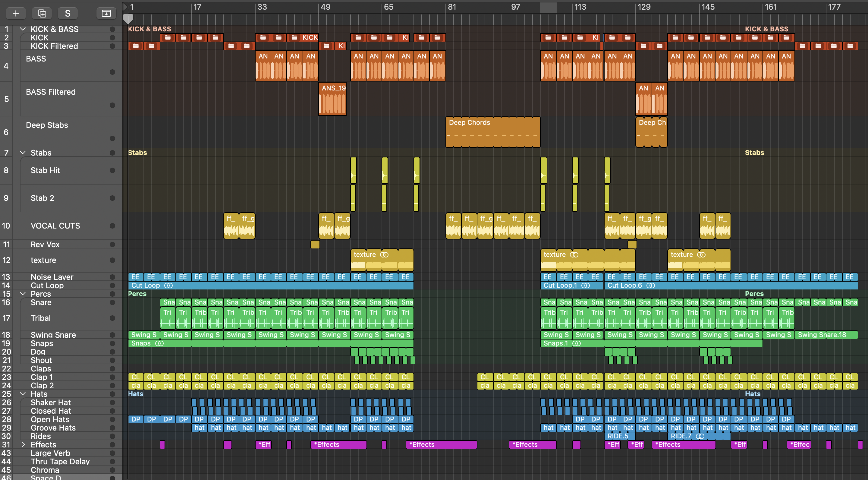The image size is (868, 480).
Task: Click the Percs folder label at timeline start
Action: (137, 294)
